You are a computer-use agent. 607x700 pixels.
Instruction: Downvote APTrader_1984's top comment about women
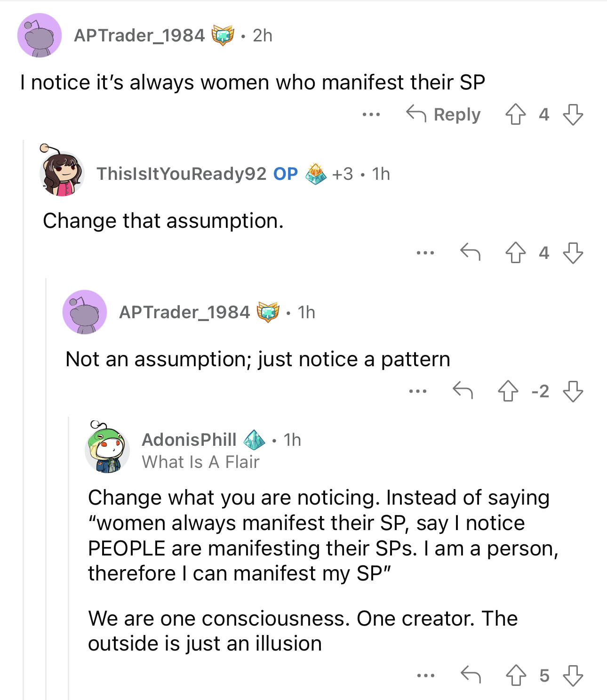(573, 114)
